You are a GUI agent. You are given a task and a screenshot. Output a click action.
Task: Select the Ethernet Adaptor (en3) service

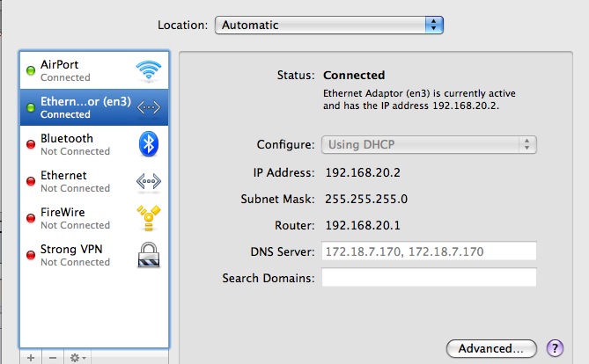coord(94,107)
